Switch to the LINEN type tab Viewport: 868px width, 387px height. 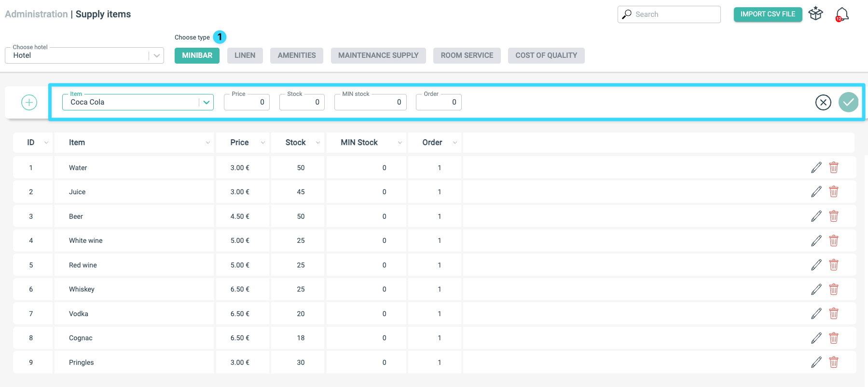pyautogui.click(x=245, y=55)
